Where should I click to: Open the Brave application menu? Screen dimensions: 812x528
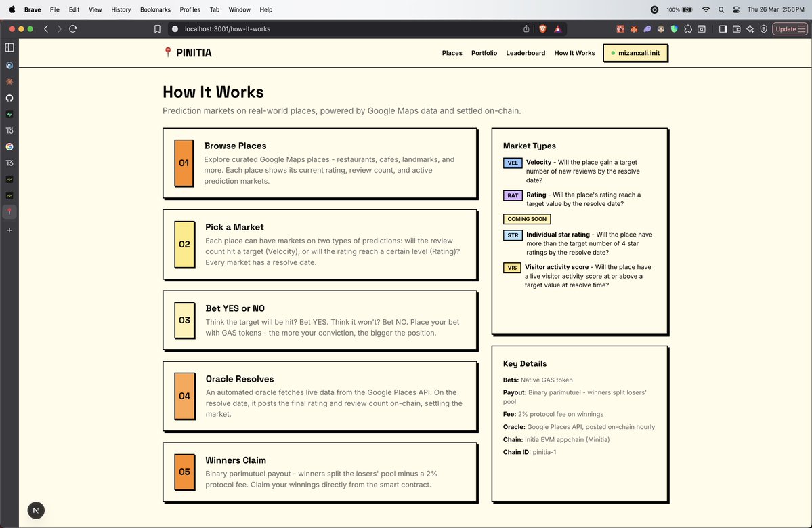[x=33, y=9]
